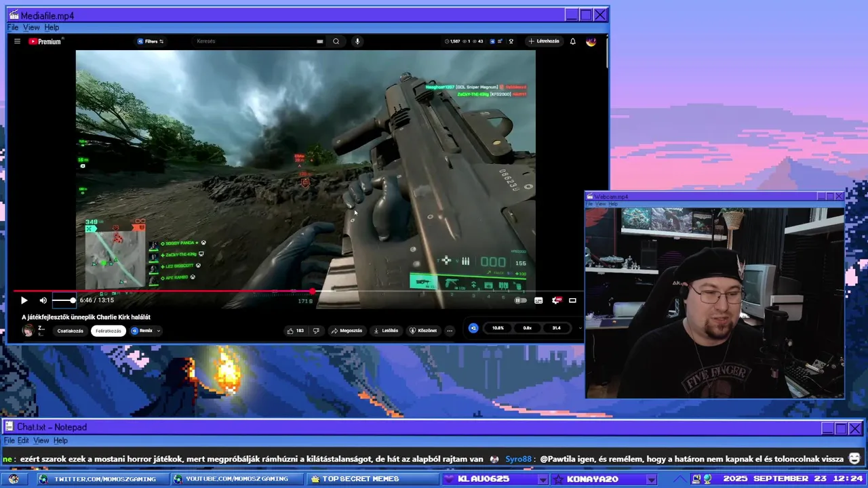This screenshot has height=488, width=868.
Task: Like the video with thumbs-up 183
Action: tap(295, 331)
